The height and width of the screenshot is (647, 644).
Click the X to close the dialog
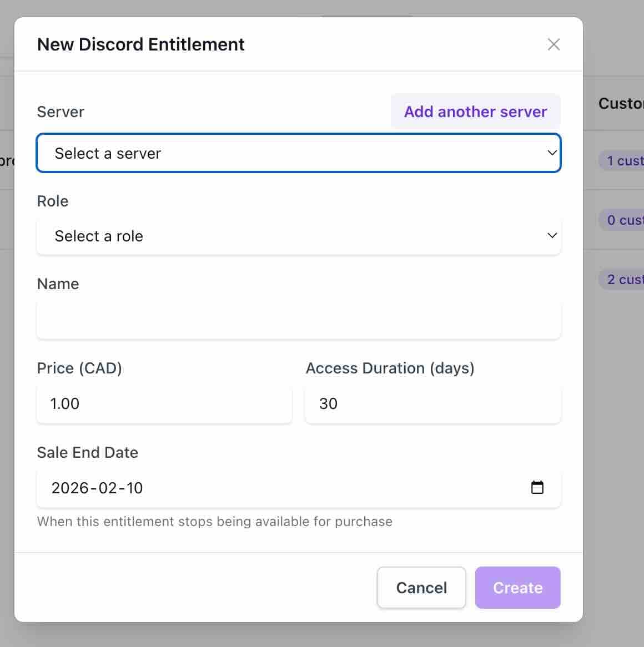553,44
